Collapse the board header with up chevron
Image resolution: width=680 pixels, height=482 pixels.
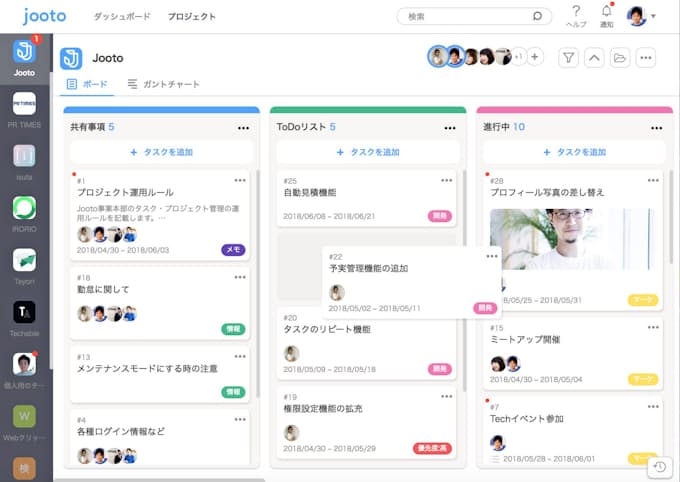594,58
